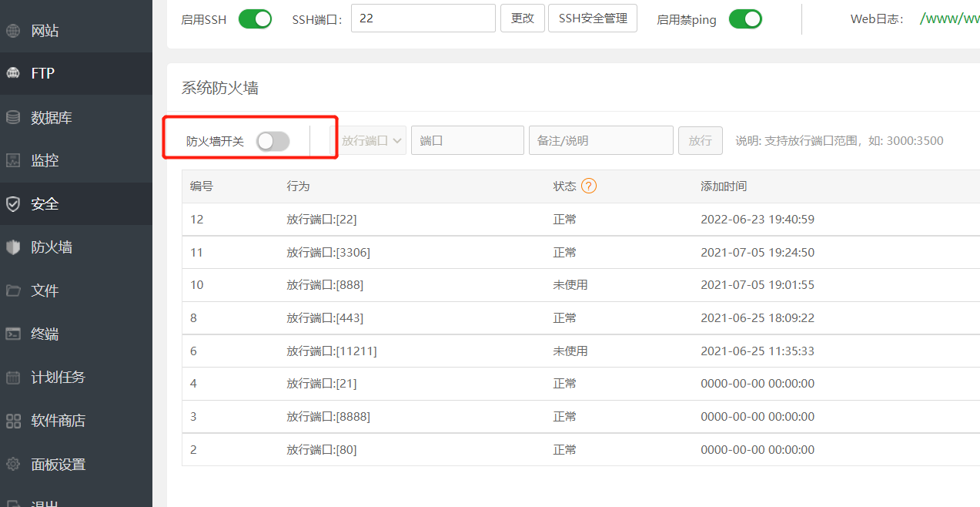Viewport: 980px width, 507px height.
Task: Select the row 放行端口:[21]
Action: [580, 384]
